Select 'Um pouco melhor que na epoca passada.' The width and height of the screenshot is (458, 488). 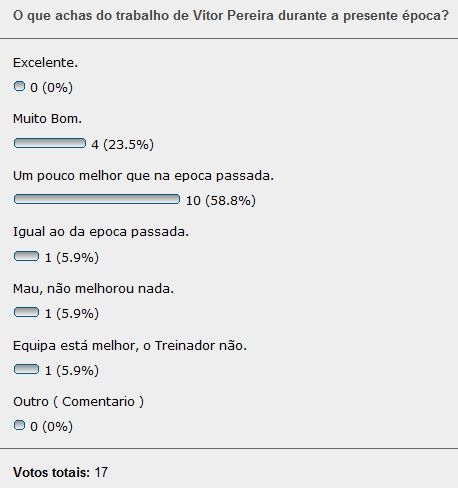point(143,176)
